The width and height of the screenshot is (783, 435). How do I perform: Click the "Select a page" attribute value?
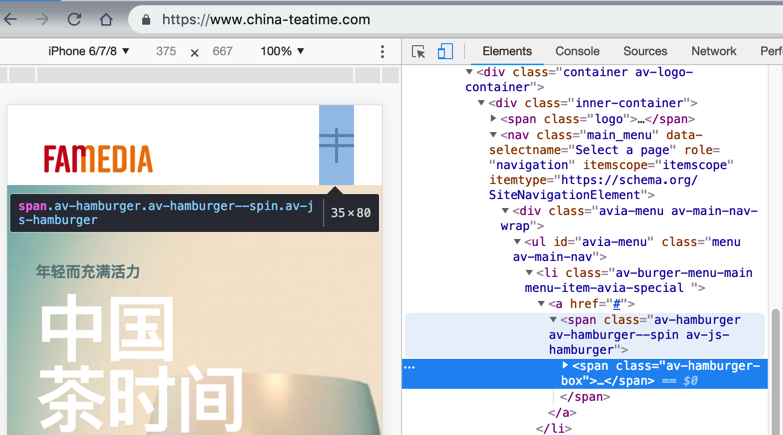tap(622, 150)
